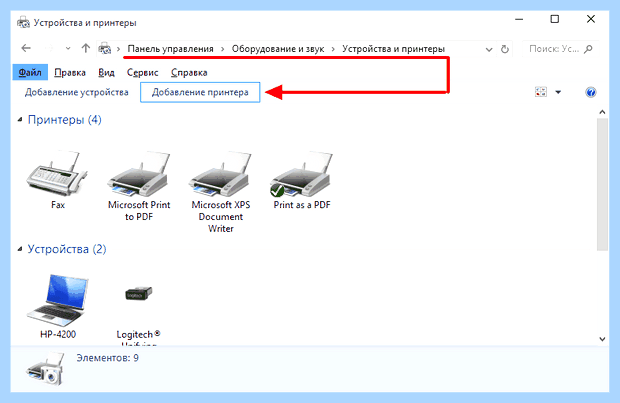Click the search field Поиск

[560, 49]
